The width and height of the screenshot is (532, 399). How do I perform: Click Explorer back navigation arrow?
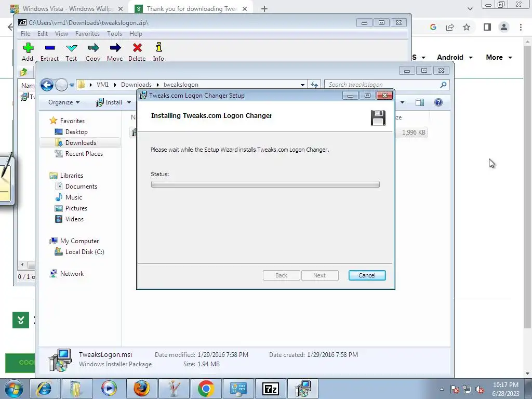47,85
